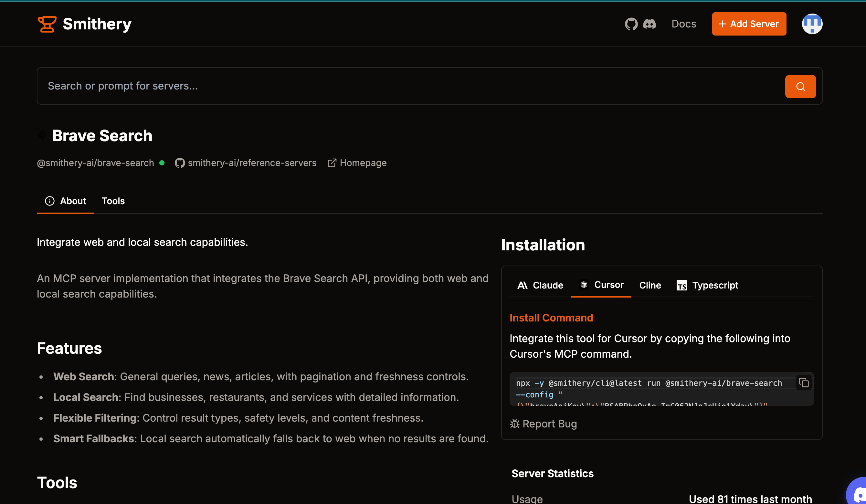
Task: Click the Local Search feature bullet
Action: click(x=256, y=397)
